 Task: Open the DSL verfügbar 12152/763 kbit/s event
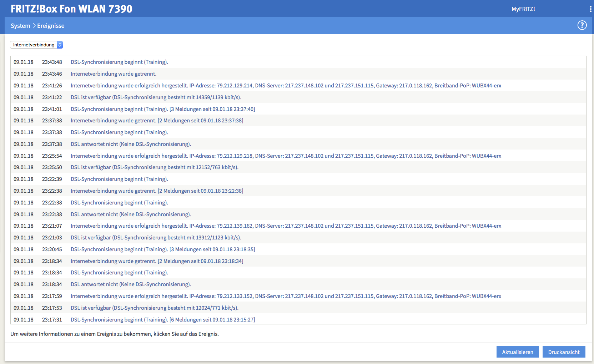[154, 167]
